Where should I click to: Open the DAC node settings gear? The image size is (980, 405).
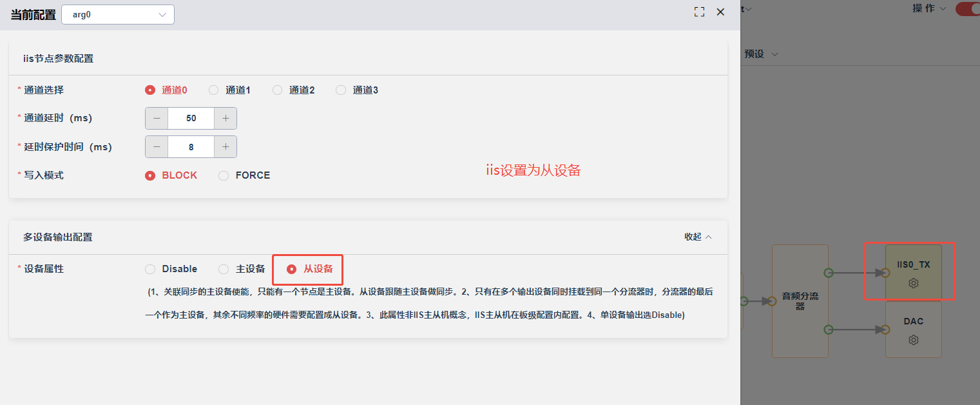click(x=913, y=340)
